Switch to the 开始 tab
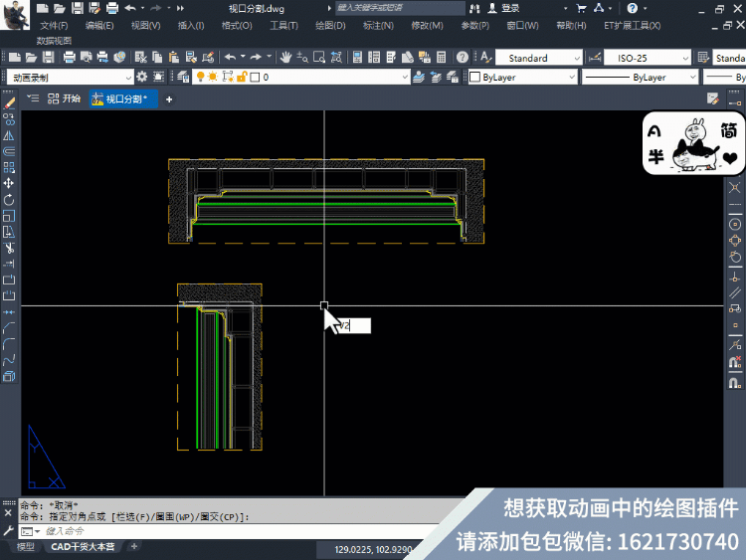The image size is (746, 560). coord(65,98)
